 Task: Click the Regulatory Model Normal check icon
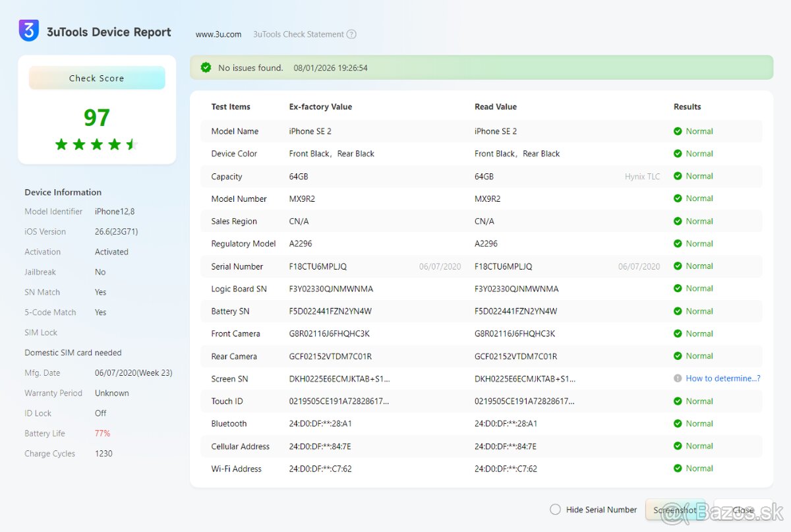678,244
